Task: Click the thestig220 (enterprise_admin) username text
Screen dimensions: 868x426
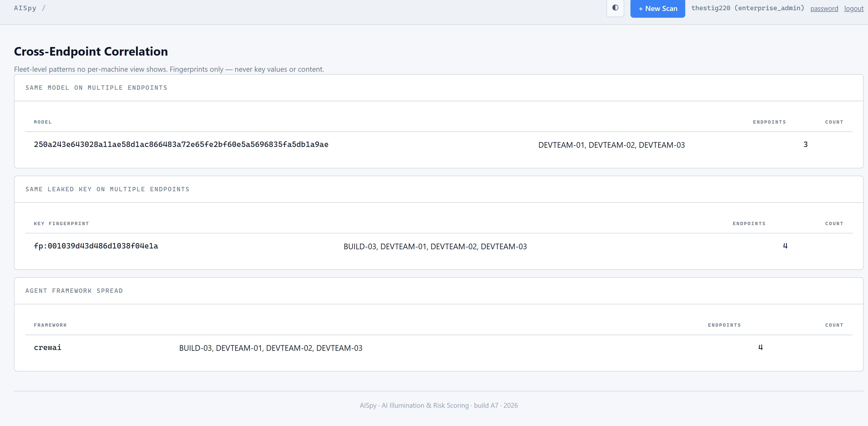Action: 748,8
